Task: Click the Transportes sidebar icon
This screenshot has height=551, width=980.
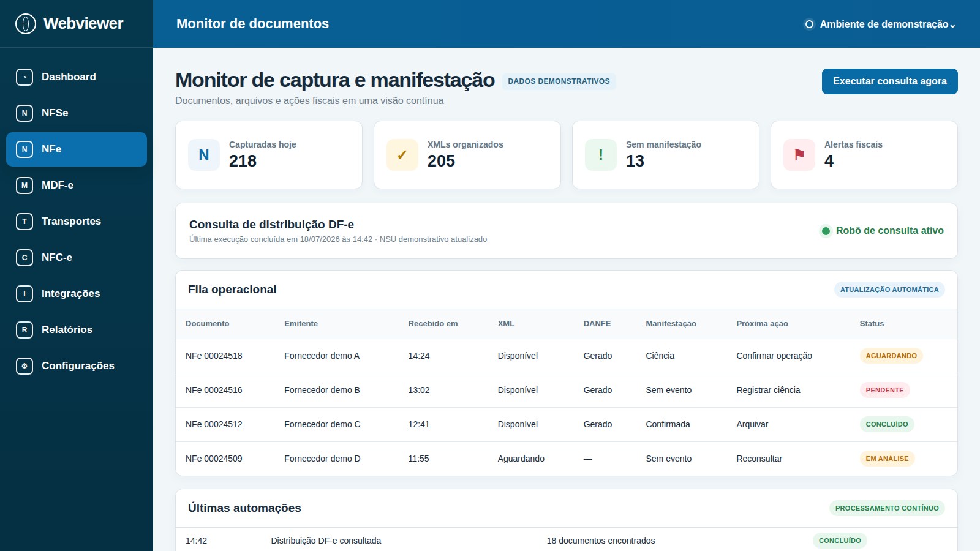Action: click(24, 222)
